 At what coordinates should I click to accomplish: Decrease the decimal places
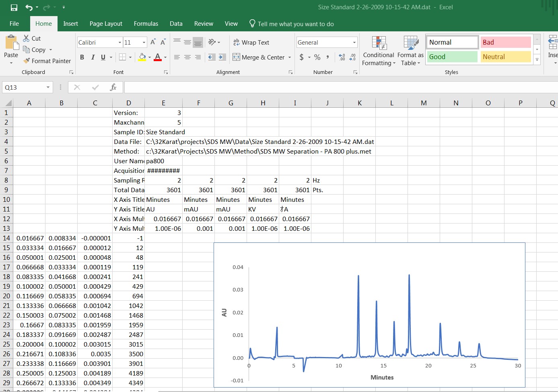(x=352, y=57)
